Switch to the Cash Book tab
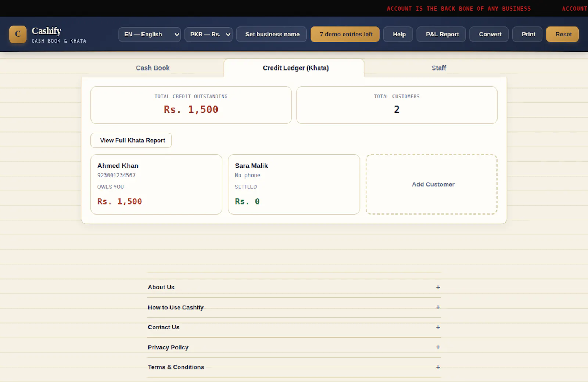588x382 pixels. point(153,68)
